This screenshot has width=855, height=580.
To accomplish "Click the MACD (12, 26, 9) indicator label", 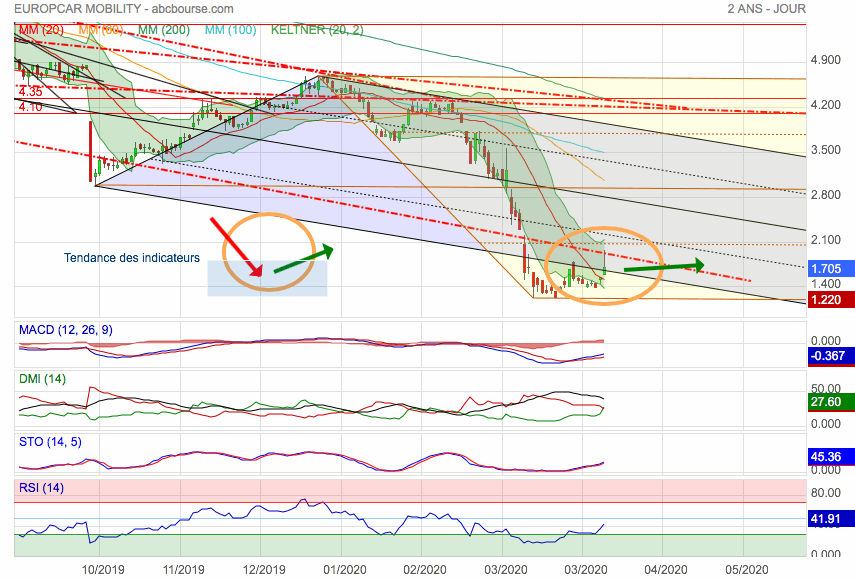I will pyautogui.click(x=66, y=330).
